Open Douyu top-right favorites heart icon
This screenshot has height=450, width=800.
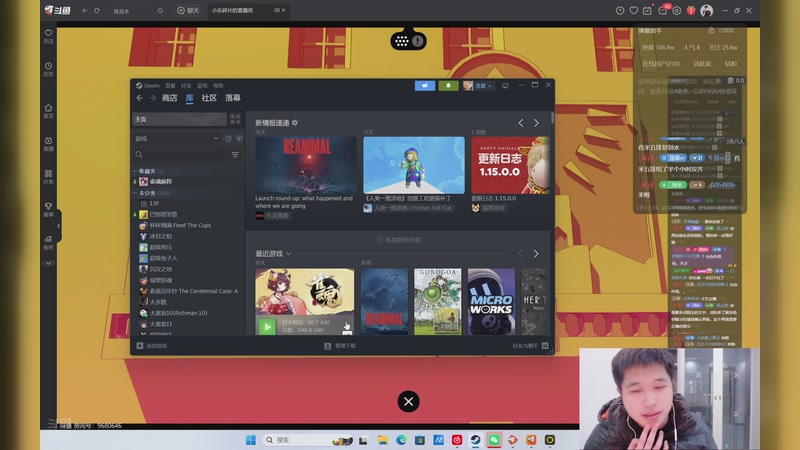(634, 10)
